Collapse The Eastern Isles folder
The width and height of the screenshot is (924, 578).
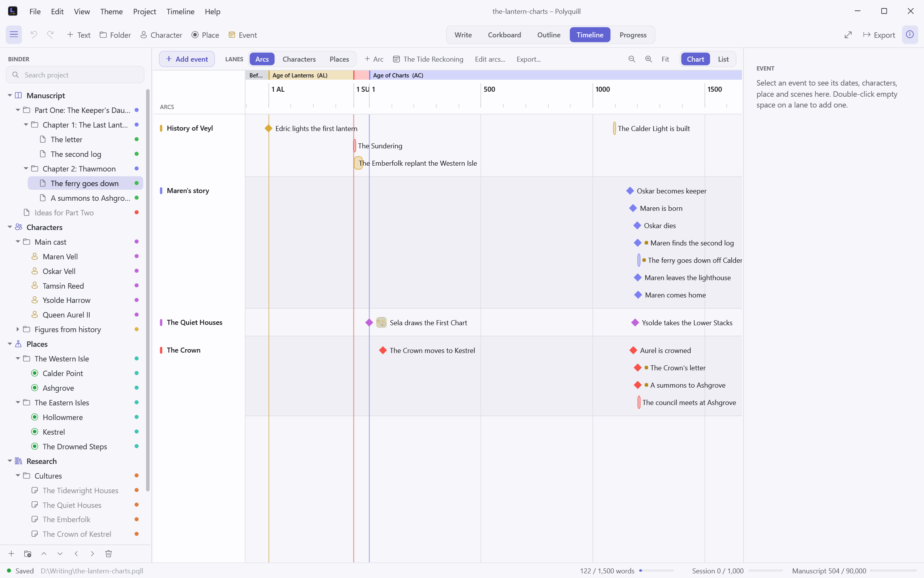[x=18, y=402]
